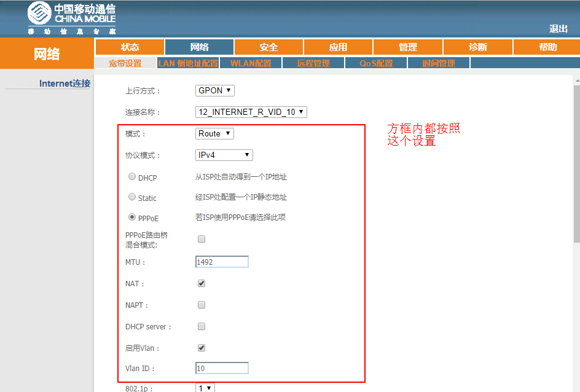Select the 宽带设置 sub-tab
The width and height of the screenshot is (580, 392).
click(125, 63)
